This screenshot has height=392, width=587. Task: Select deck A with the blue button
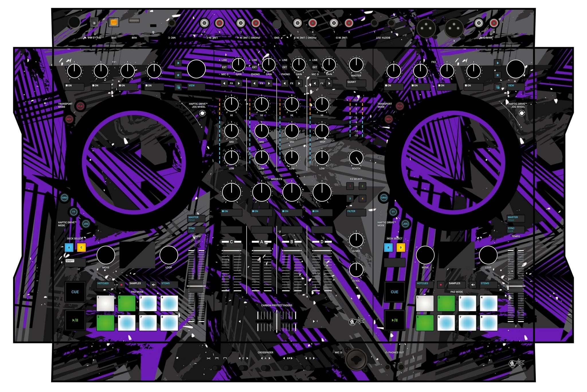click(69, 248)
